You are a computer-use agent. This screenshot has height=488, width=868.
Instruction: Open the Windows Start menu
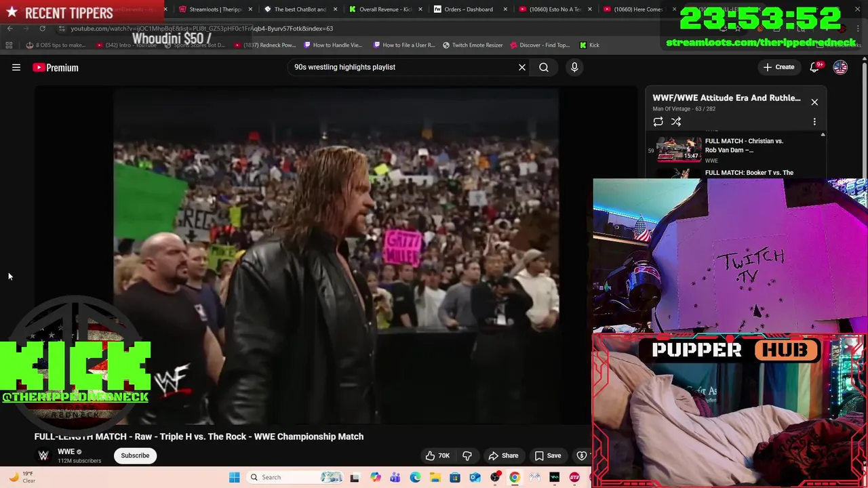tap(234, 477)
